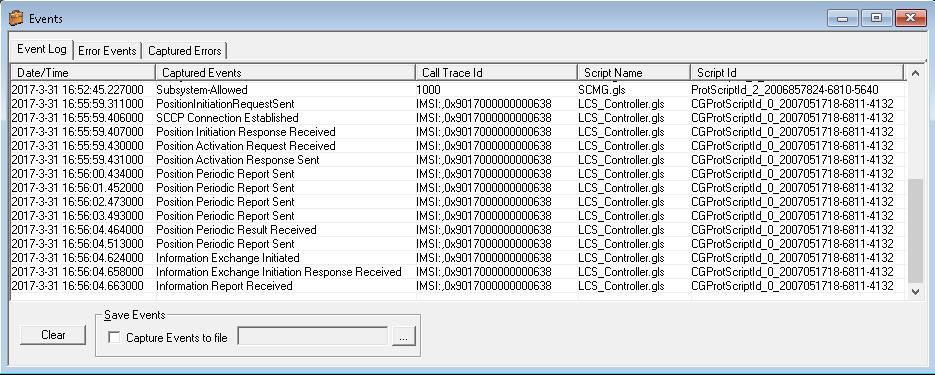Click timestamp 2017-3-31 16:56:01.452000

tap(78, 188)
